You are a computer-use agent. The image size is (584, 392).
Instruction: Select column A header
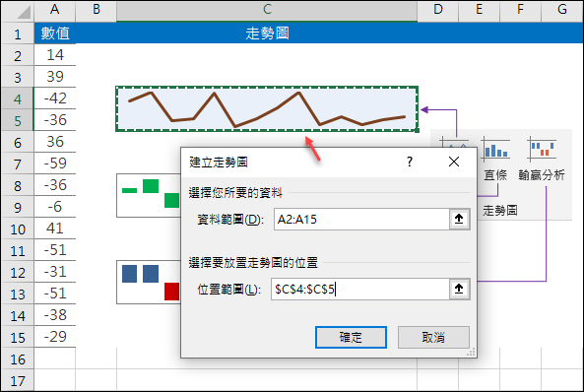[x=55, y=10]
